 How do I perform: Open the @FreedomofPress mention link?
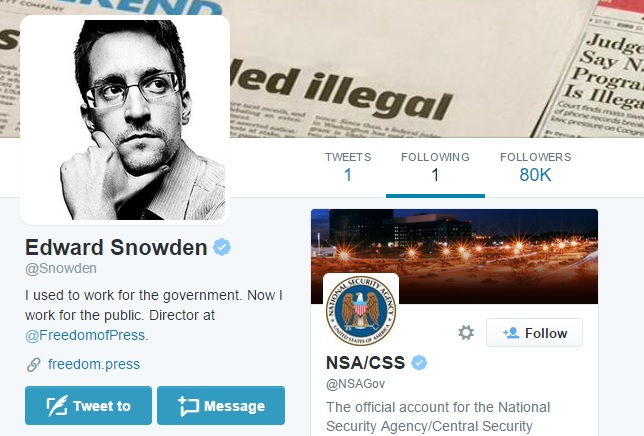[85, 335]
